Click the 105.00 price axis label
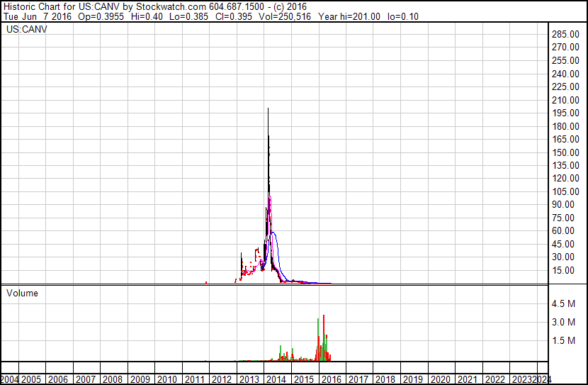This screenshot has width=588, height=385. (x=565, y=191)
